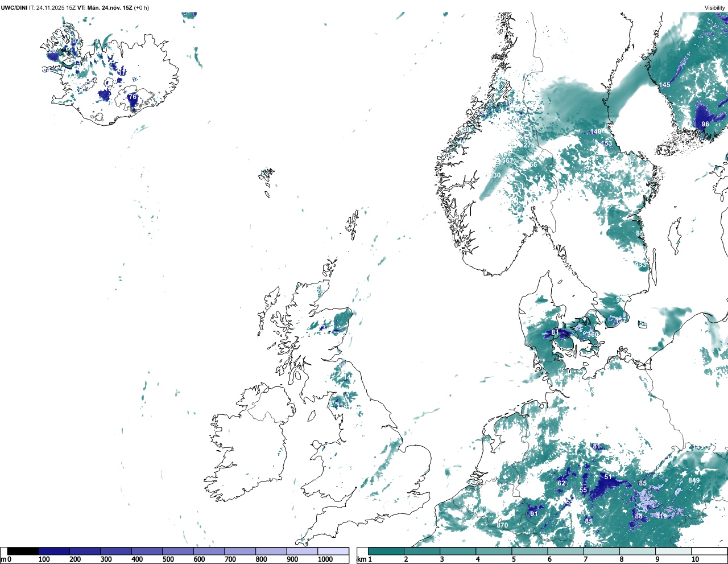
Task: Click the '567' visibility value in Norway
Action: [507, 161]
